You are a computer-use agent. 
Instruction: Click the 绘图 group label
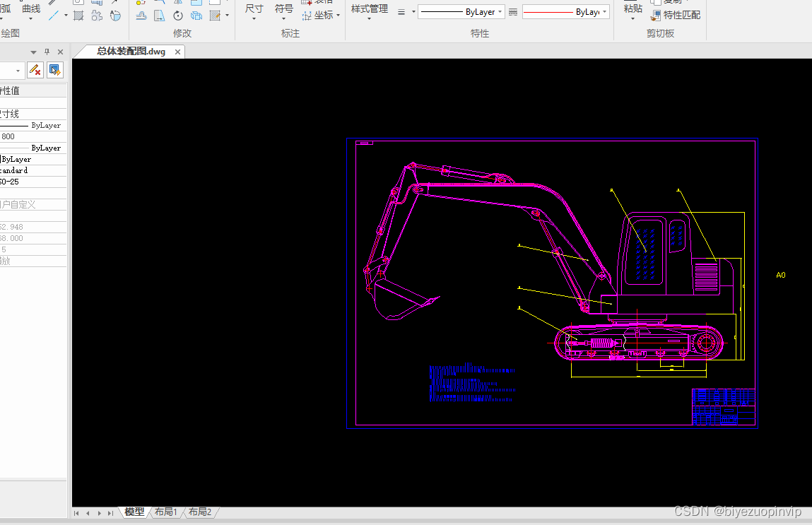click(x=11, y=33)
